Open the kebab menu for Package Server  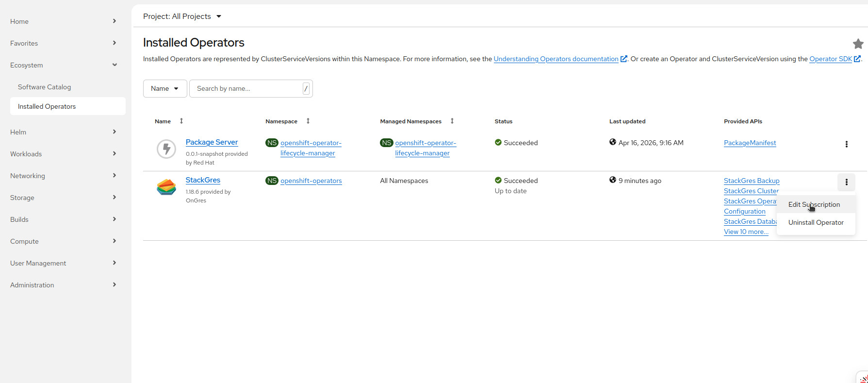(x=846, y=144)
